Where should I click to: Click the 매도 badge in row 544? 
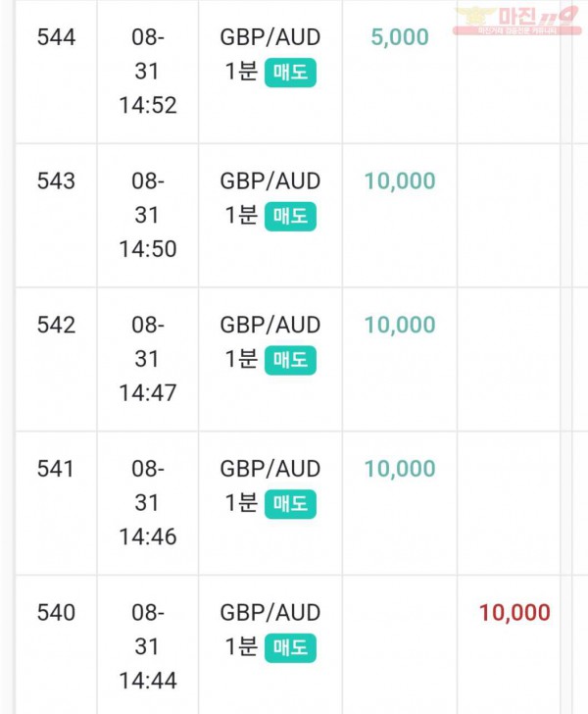[290, 73]
